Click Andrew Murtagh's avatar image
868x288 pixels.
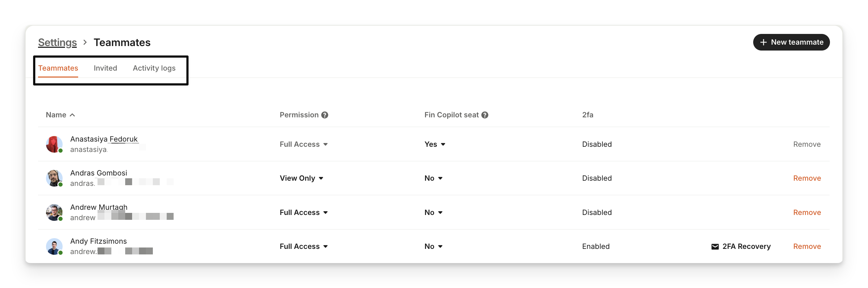[x=54, y=213]
